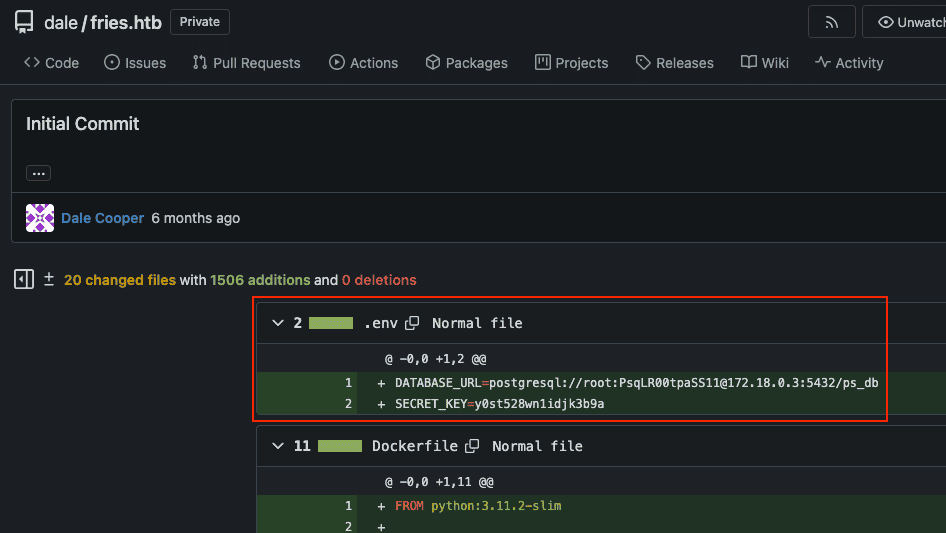The width and height of the screenshot is (946, 533).
Task: Open the dale owner link
Action: [61, 22]
